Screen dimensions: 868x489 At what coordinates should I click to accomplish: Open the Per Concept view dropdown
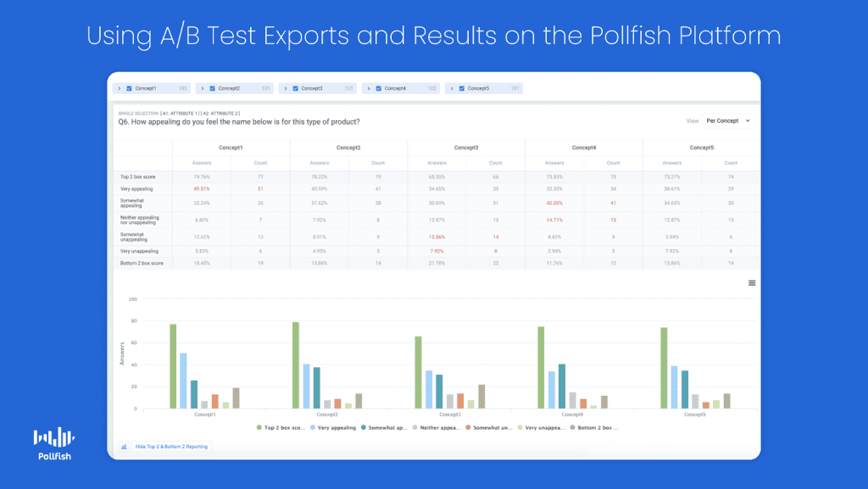click(x=728, y=121)
